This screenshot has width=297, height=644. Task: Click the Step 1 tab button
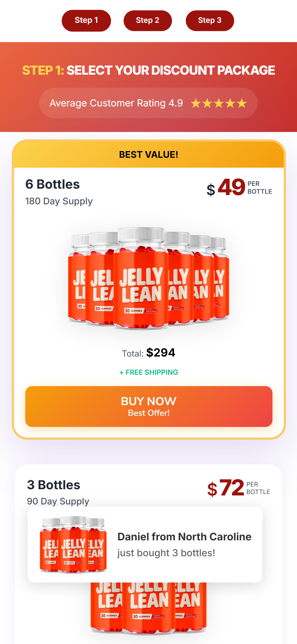click(86, 20)
